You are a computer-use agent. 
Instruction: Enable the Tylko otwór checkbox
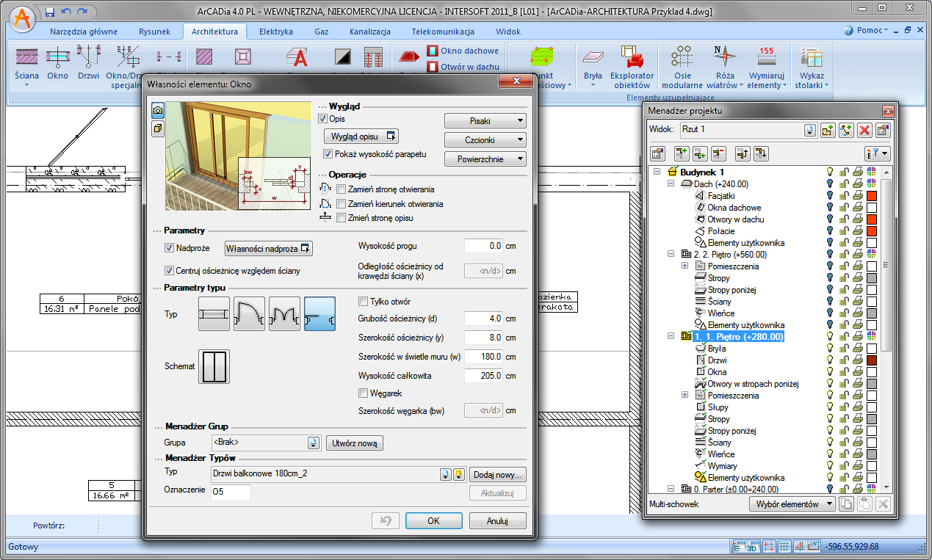click(363, 302)
